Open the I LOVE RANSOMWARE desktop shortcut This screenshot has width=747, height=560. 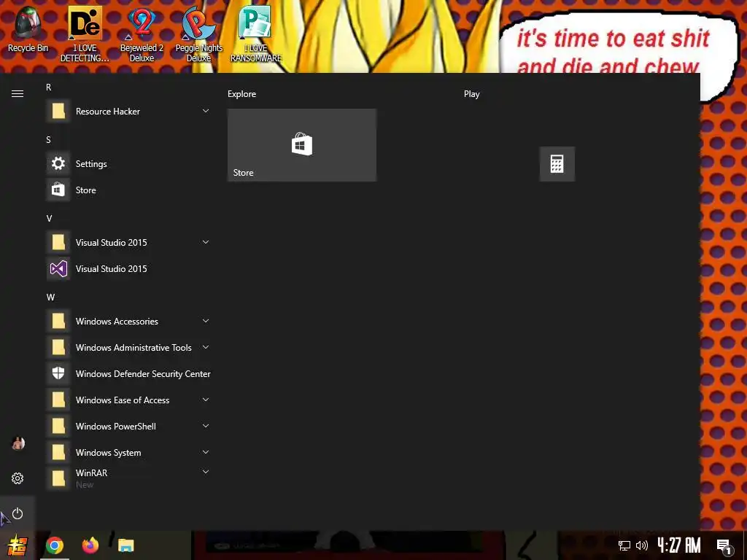coord(256,34)
